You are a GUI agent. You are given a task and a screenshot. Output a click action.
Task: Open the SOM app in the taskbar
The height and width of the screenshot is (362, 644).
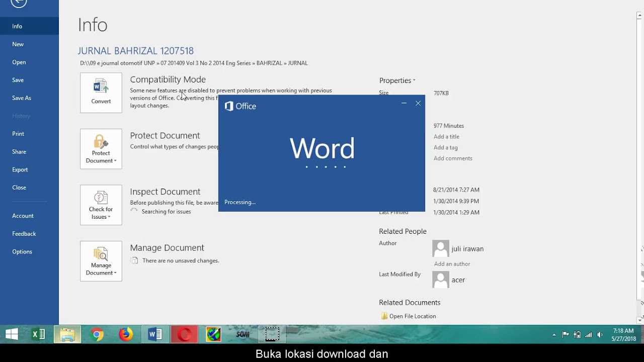click(x=243, y=334)
